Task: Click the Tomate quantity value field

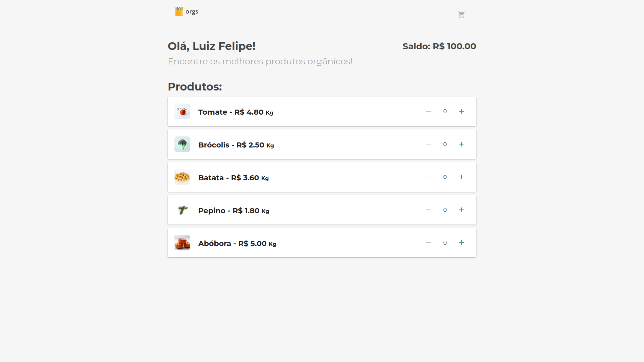Action: click(445, 111)
